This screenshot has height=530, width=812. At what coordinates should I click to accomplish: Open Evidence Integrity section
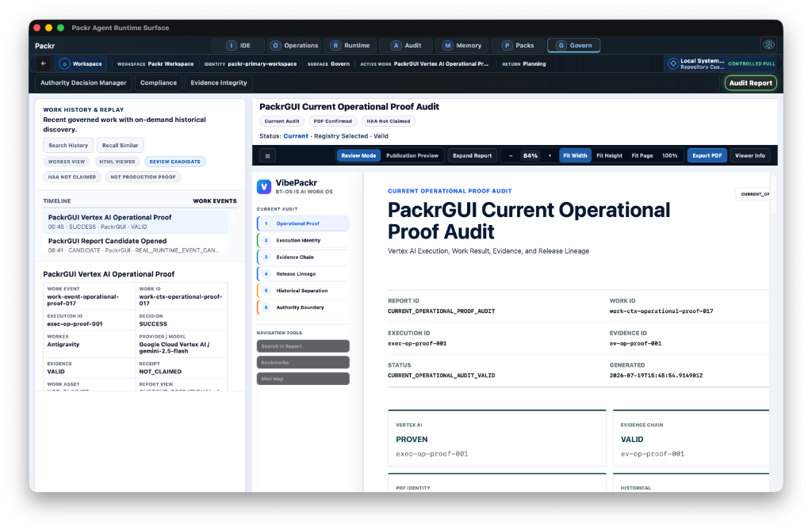tap(219, 83)
